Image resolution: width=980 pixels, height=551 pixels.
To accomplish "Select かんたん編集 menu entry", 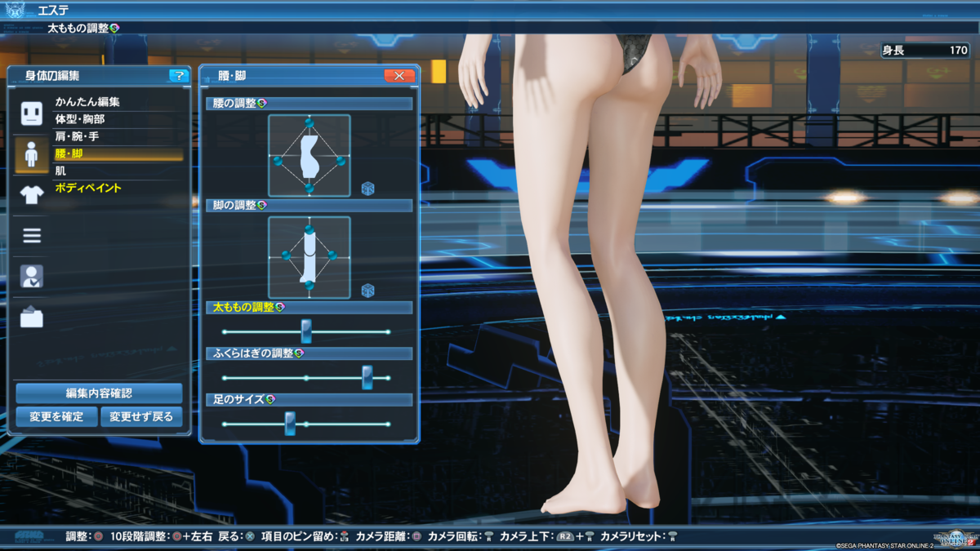I will point(87,102).
